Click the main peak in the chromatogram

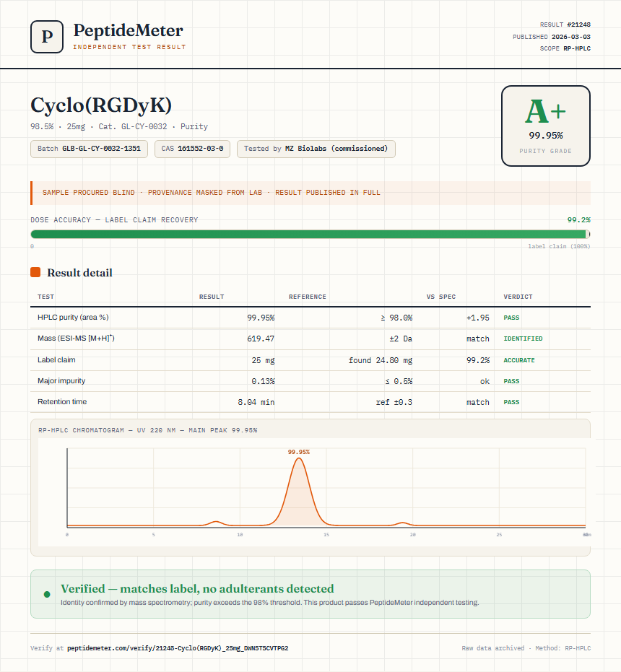[299, 493]
